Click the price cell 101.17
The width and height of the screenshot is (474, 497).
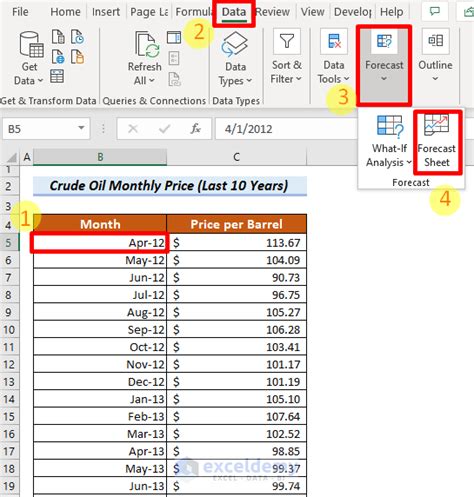[x=236, y=364]
